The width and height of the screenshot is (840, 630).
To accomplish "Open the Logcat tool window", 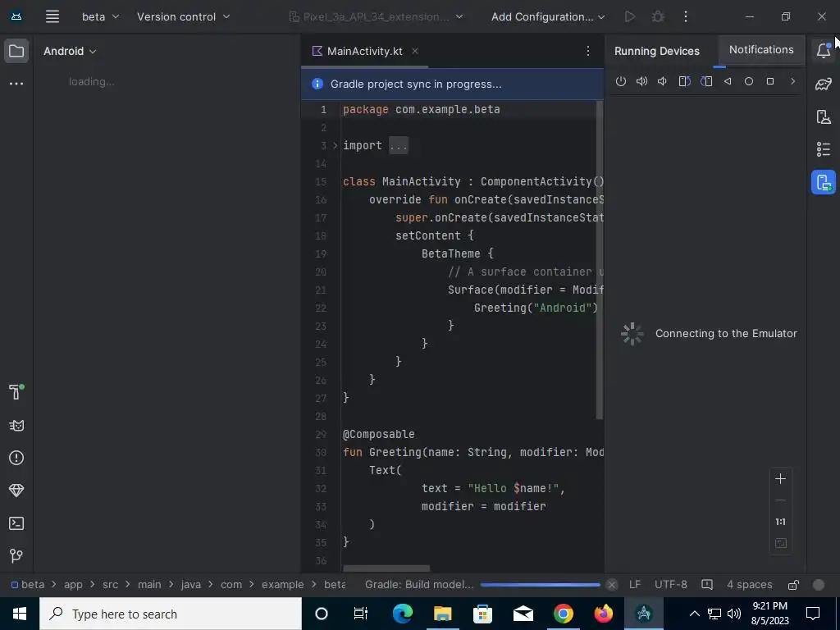I will point(16,426).
